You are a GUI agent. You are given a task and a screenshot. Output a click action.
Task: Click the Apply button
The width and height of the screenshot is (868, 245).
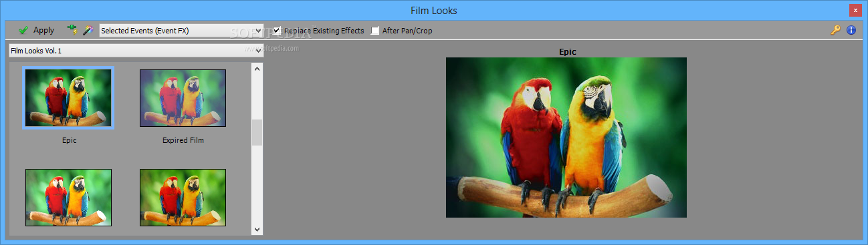[36, 30]
